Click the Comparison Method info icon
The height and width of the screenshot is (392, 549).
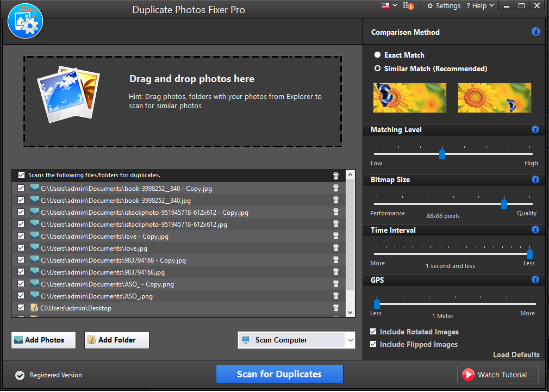pyautogui.click(x=536, y=32)
